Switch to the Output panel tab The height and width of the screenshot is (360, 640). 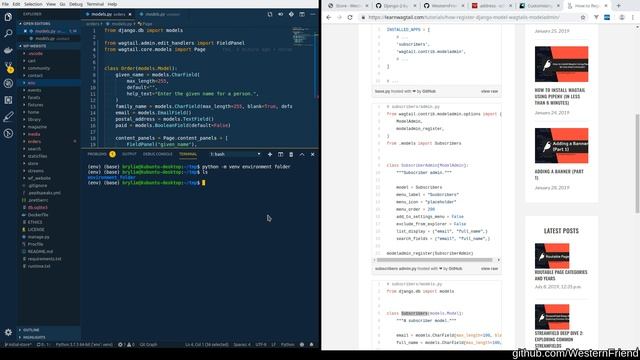coord(129,154)
